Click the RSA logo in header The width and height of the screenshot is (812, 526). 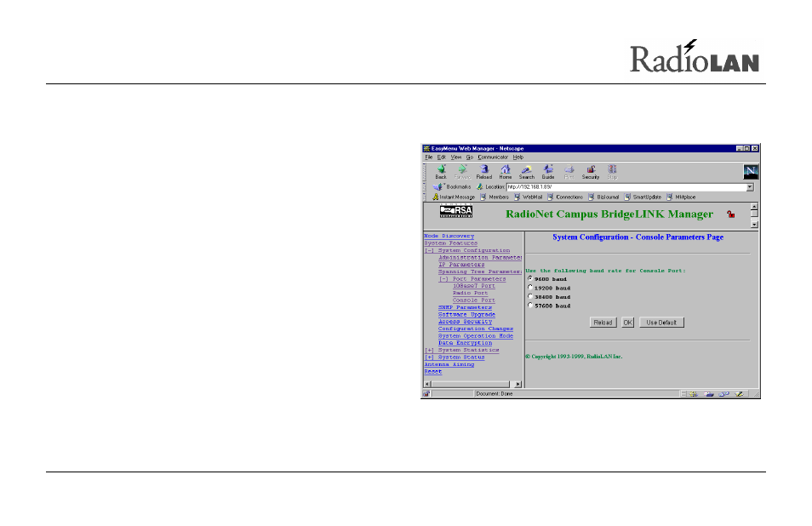[456, 211]
